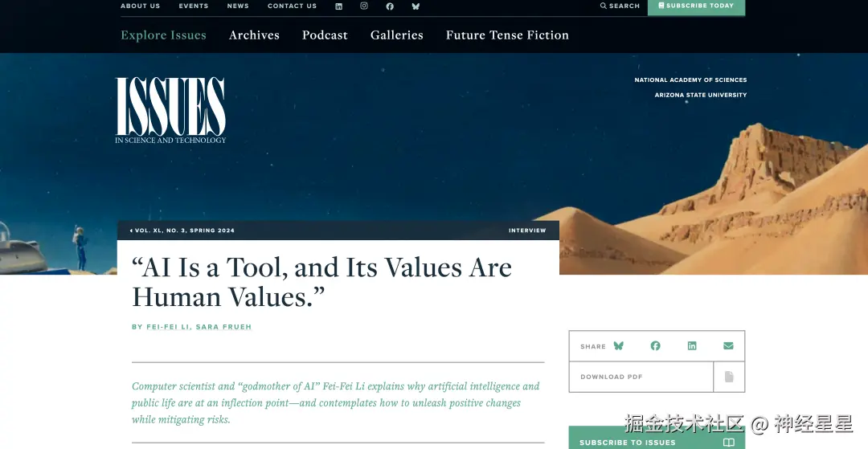The image size is (868, 449).
Task: Click the open book icon on Subscribe to Issues
Action: click(729, 443)
